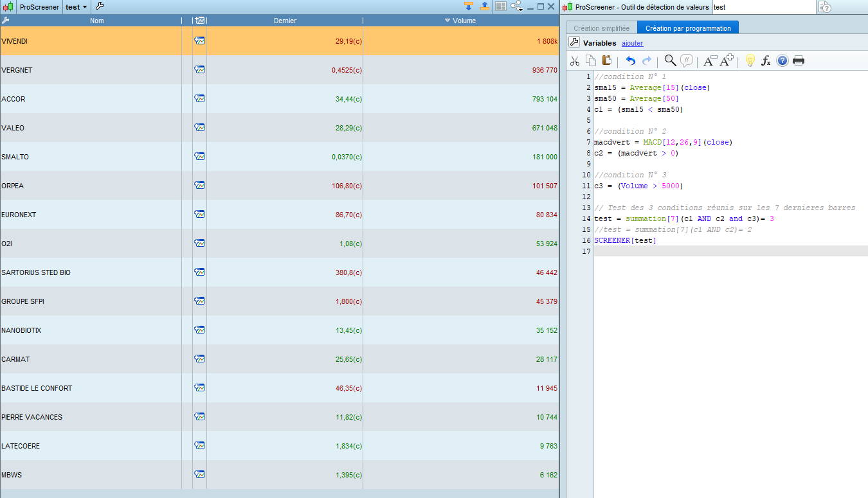Undo last edit with blue arrow

click(x=630, y=61)
